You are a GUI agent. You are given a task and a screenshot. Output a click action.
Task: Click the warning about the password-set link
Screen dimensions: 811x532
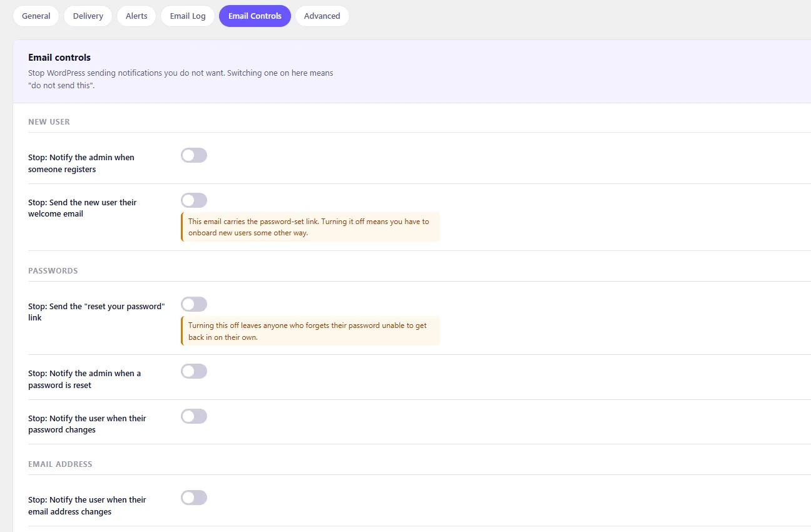tap(310, 227)
